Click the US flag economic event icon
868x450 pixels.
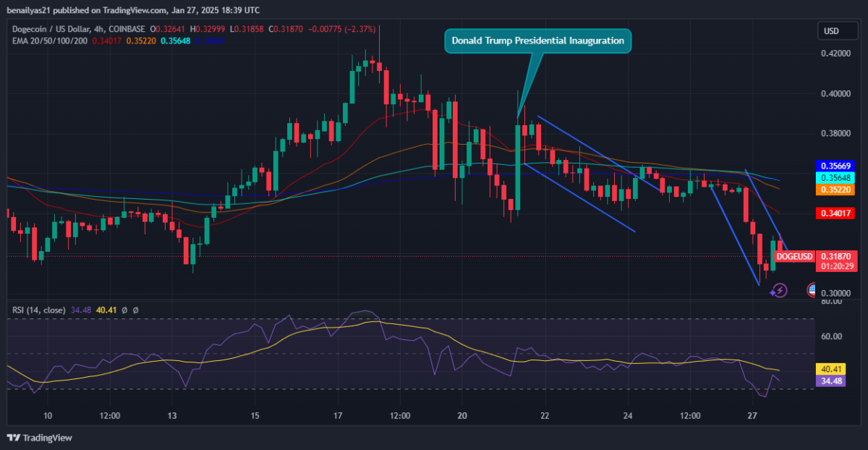coord(812,290)
